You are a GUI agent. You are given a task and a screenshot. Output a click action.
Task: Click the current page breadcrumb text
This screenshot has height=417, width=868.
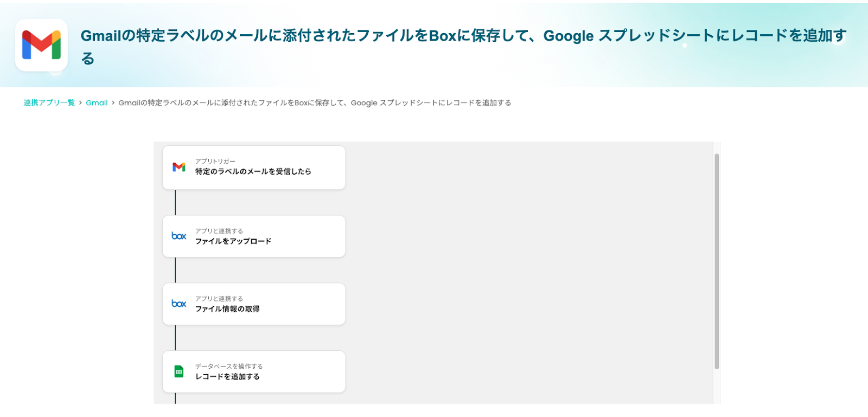coord(315,103)
